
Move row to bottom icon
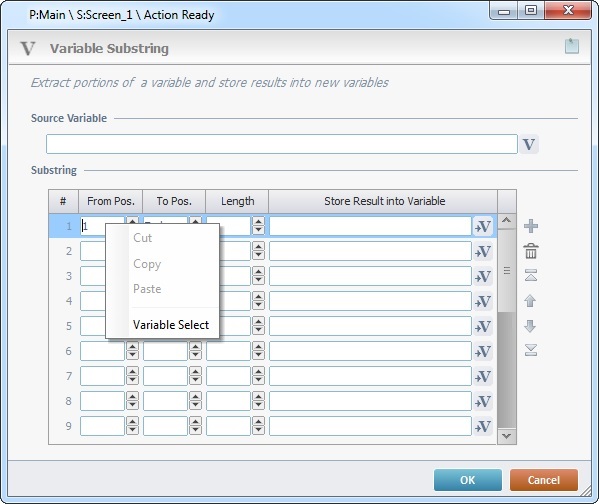[531, 350]
